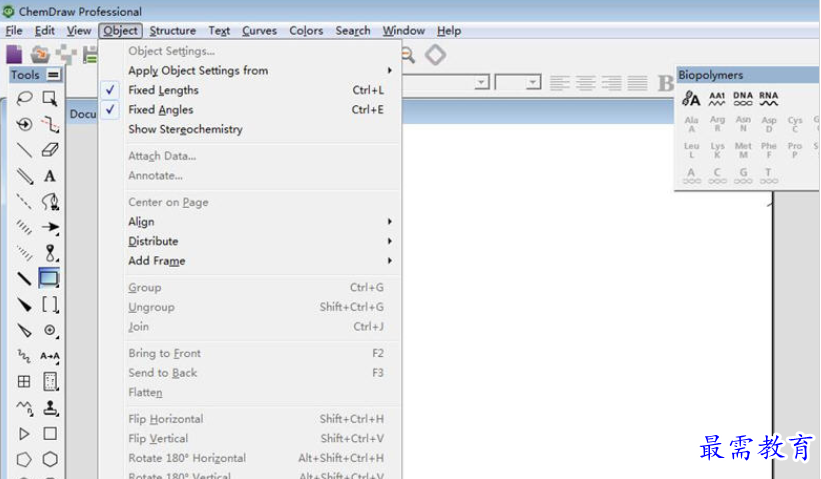Select the Cyclopropane ring tool
This screenshot has height=479, width=821.
pyautogui.click(x=24, y=433)
